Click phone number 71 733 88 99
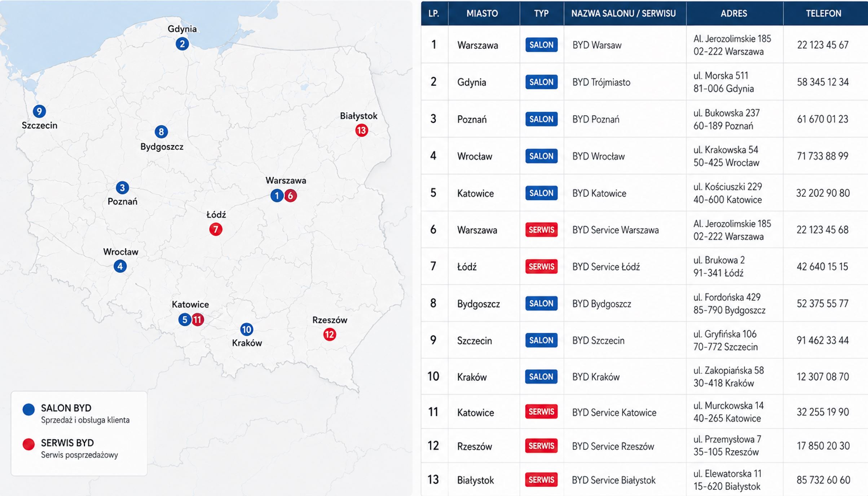Viewport: 868px width, 496px height. coord(823,156)
